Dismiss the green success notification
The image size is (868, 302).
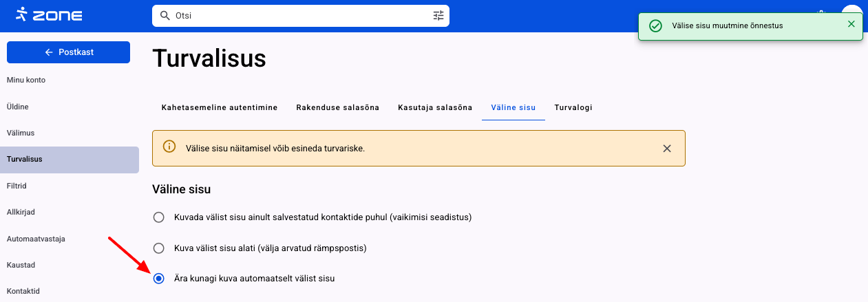(851, 24)
